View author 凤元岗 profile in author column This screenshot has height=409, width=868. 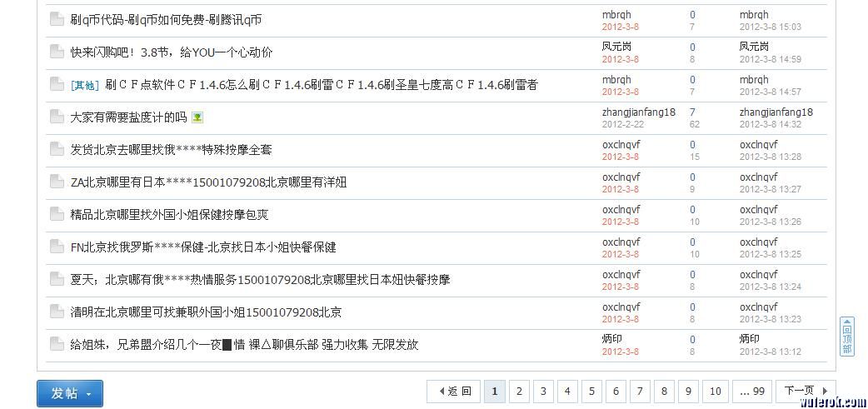click(616, 47)
